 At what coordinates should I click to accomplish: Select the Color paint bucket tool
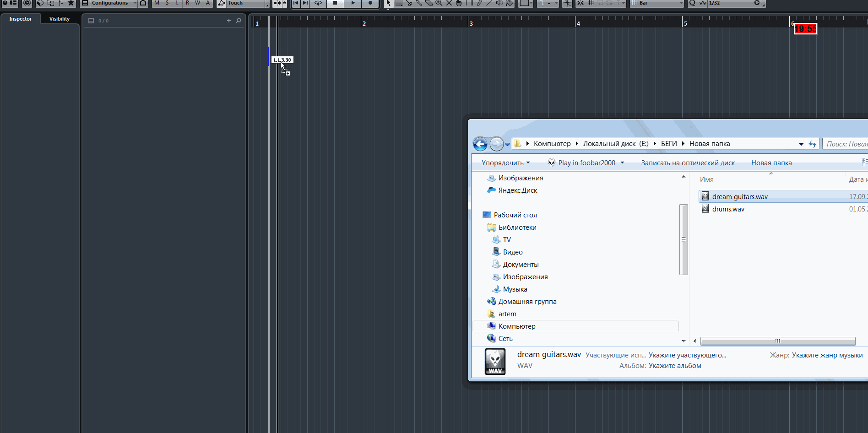point(509,3)
